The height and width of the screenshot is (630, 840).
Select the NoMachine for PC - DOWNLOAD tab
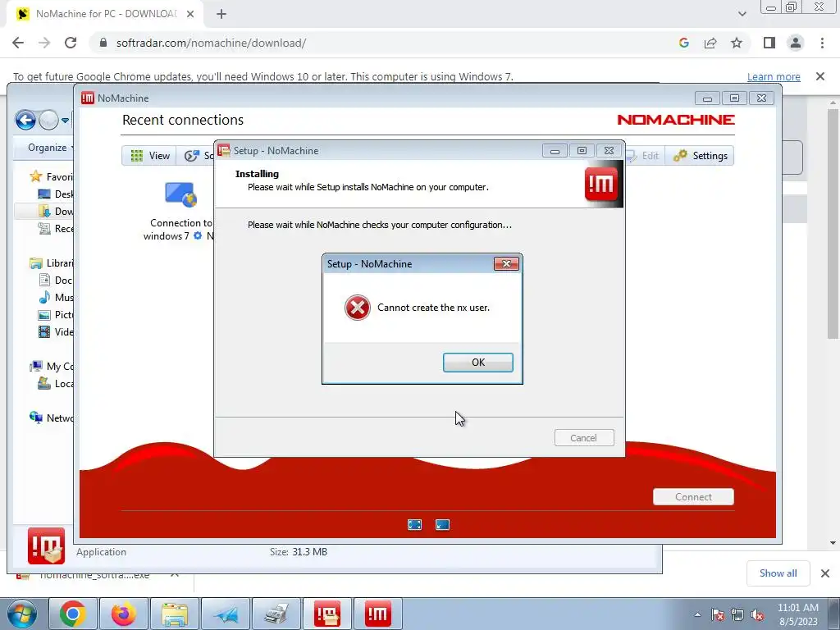(x=105, y=14)
